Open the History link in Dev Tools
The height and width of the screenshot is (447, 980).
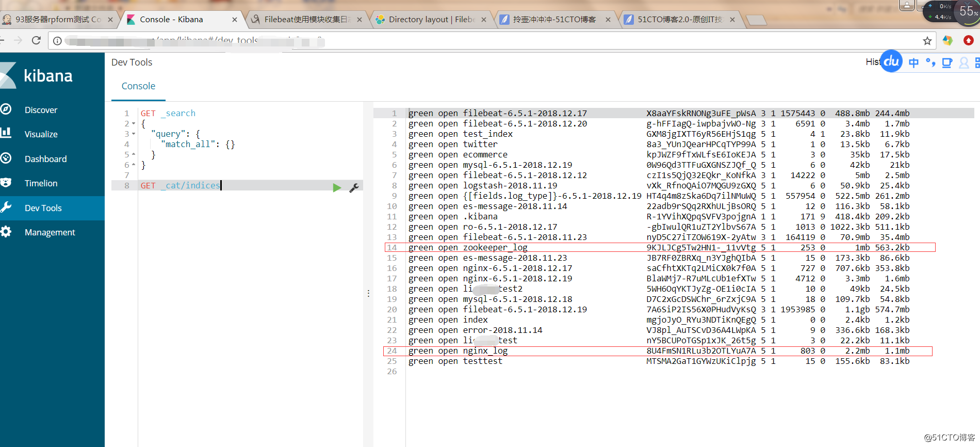click(x=873, y=62)
